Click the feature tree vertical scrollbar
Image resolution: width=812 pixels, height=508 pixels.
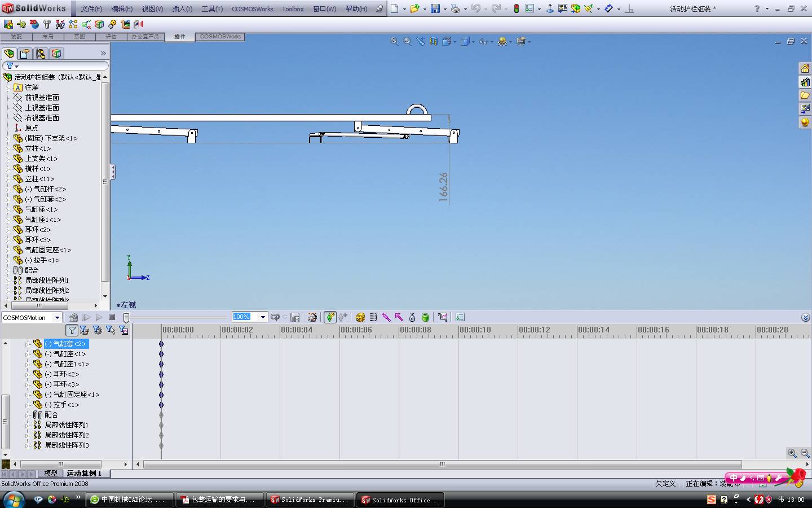105,182
